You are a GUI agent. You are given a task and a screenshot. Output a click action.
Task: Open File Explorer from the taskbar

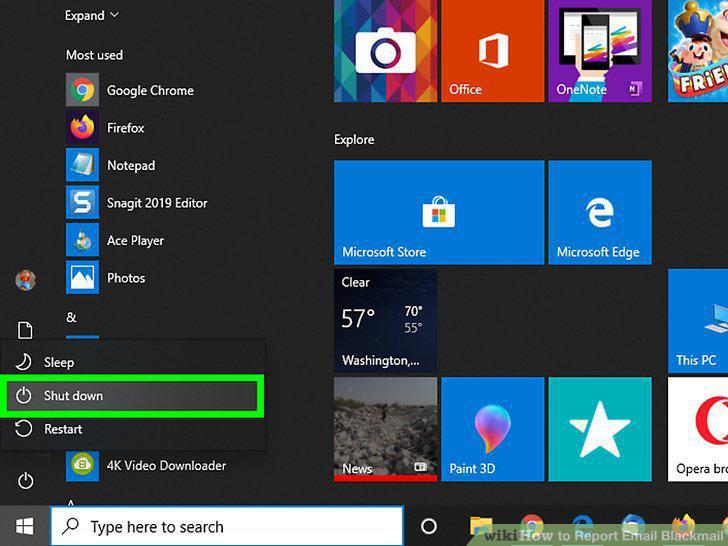tap(481, 527)
